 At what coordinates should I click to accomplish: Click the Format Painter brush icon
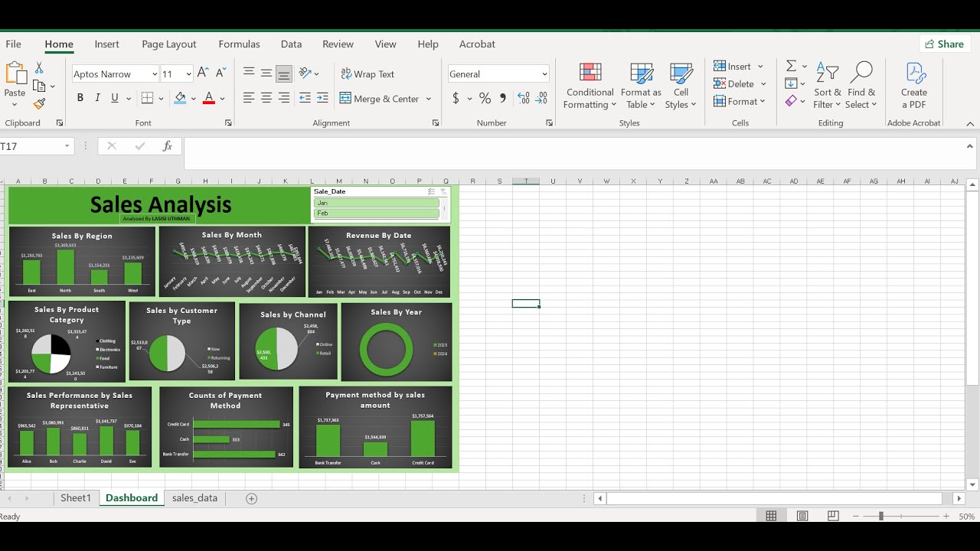coord(39,103)
